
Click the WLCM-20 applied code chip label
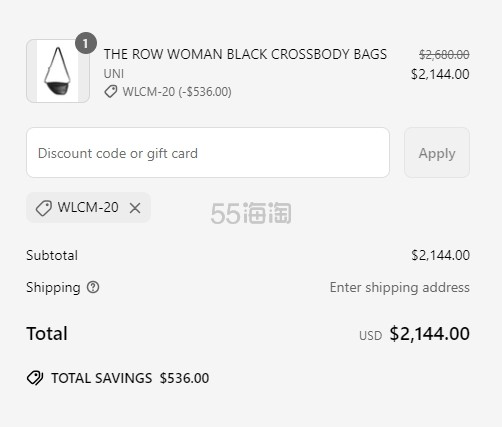tap(88, 207)
